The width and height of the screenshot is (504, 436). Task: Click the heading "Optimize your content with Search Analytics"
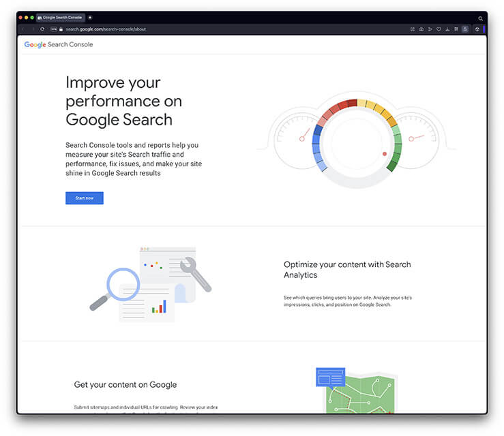[347, 270]
